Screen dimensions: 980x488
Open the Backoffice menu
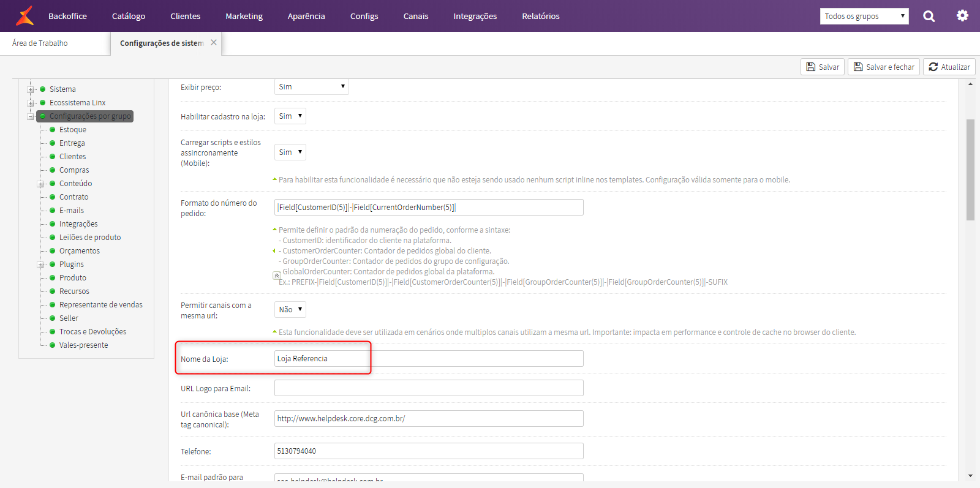(67, 16)
